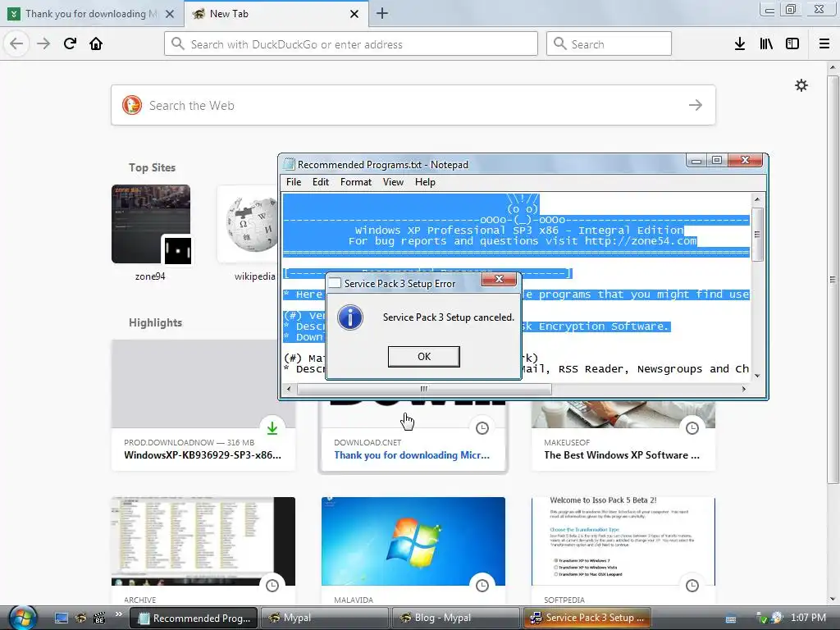Click the DuckDuckGo logo in the web search box
The width and height of the screenshot is (840, 630).
(x=132, y=106)
